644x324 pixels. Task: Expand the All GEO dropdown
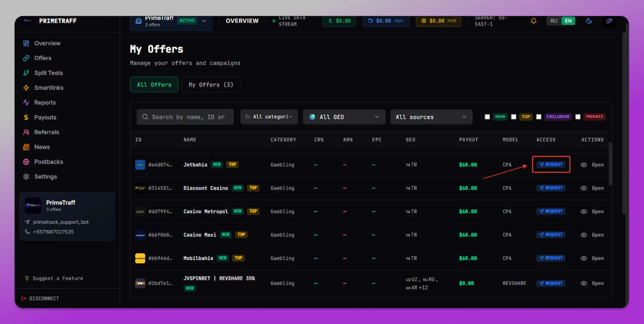pyautogui.click(x=344, y=117)
